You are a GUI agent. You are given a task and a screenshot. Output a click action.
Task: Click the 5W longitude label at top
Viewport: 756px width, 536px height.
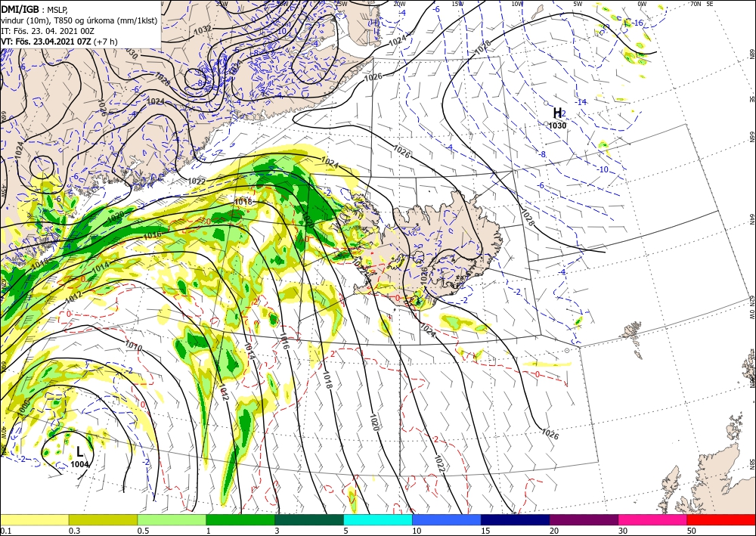(578, 4)
